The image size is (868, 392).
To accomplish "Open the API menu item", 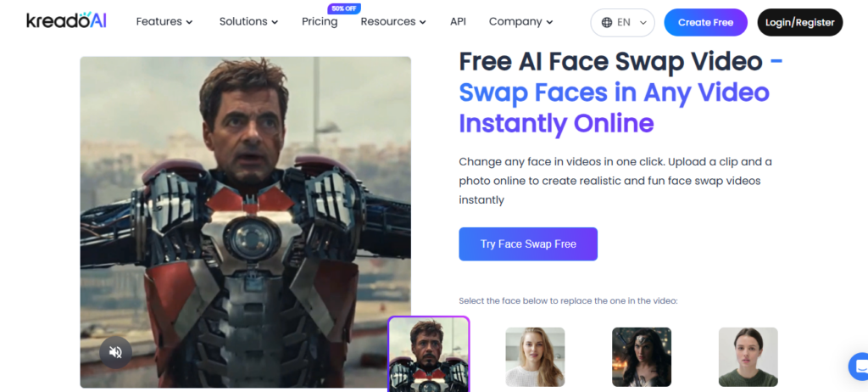I will point(458,21).
